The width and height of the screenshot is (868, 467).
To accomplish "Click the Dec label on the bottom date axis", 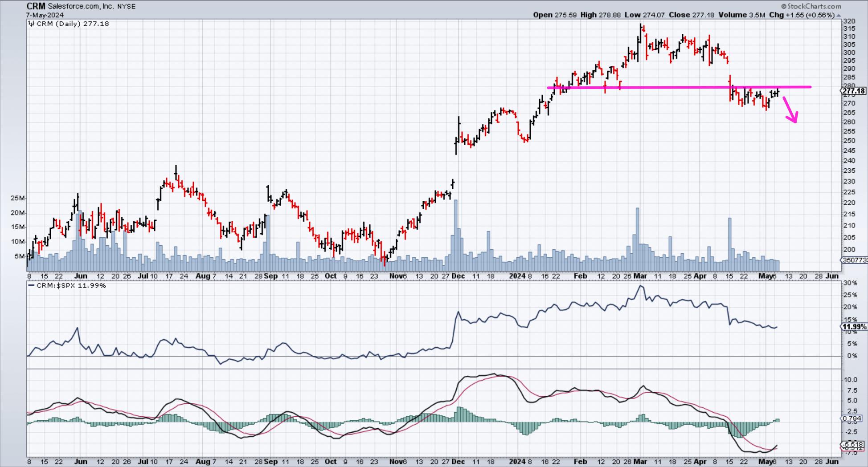I will (x=458, y=462).
